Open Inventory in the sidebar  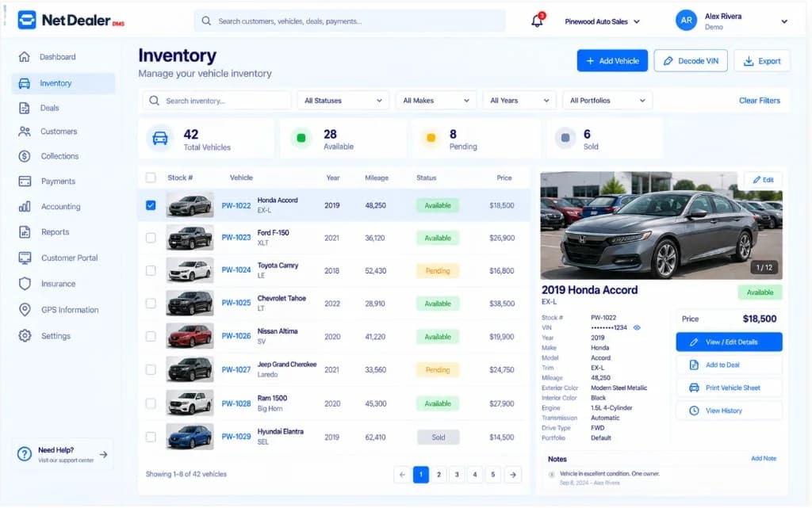click(x=63, y=83)
